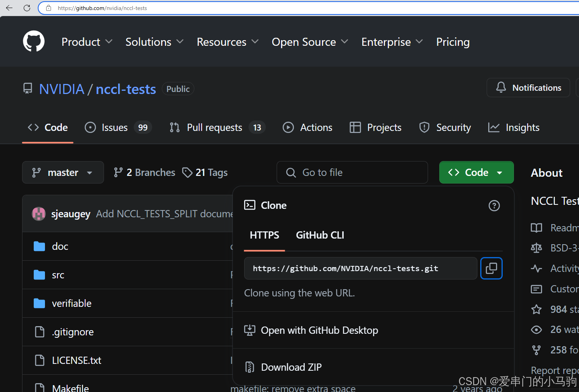
Task: Click the GitHub Octocat logo
Action: tap(34, 41)
